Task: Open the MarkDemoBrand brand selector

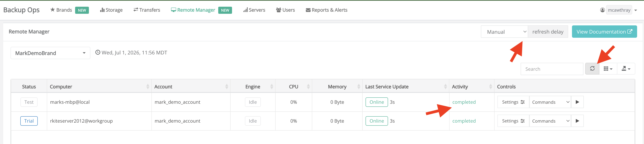Action: click(x=50, y=53)
